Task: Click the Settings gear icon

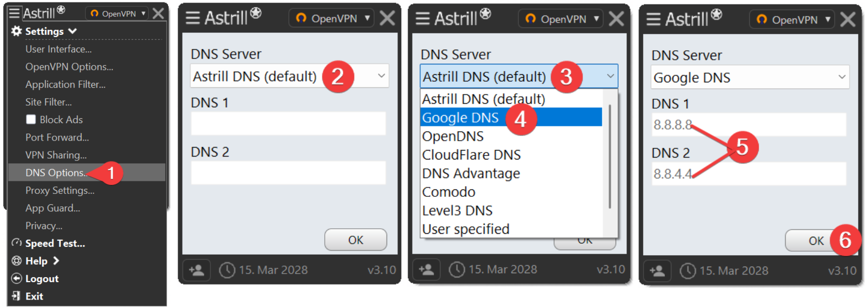Action: point(16,31)
